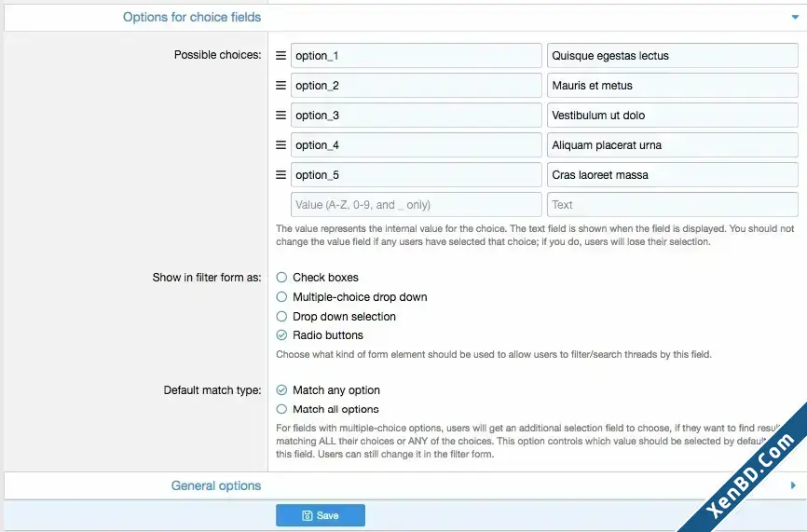Grab the drag handle for option_1 row
Viewport: 807px width, 532px height.
pyautogui.click(x=280, y=56)
